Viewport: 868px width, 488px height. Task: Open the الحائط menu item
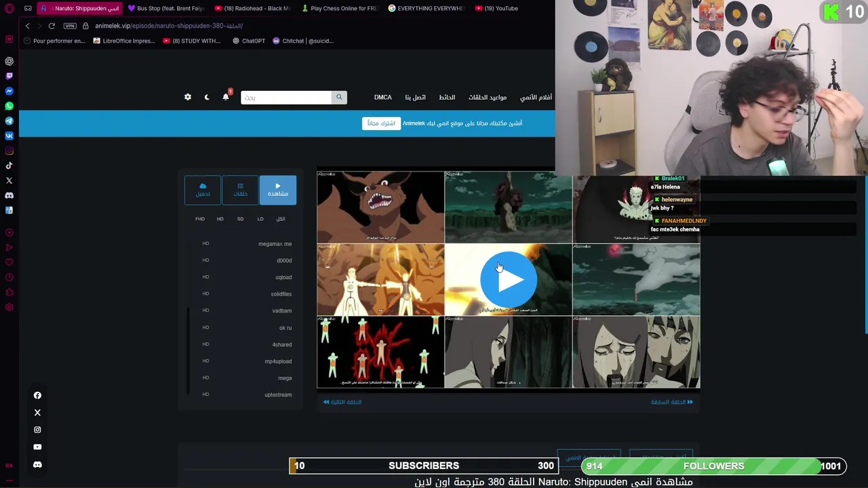click(447, 98)
